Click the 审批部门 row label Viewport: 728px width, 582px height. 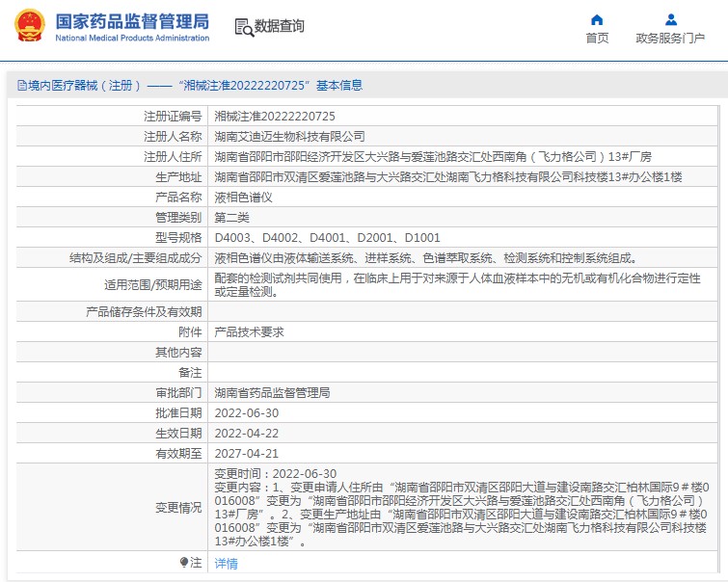pos(178,393)
